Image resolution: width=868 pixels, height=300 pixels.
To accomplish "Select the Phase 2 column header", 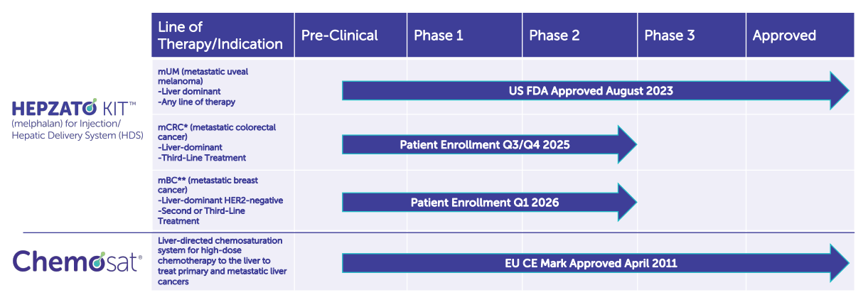I will pyautogui.click(x=554, y=36).
